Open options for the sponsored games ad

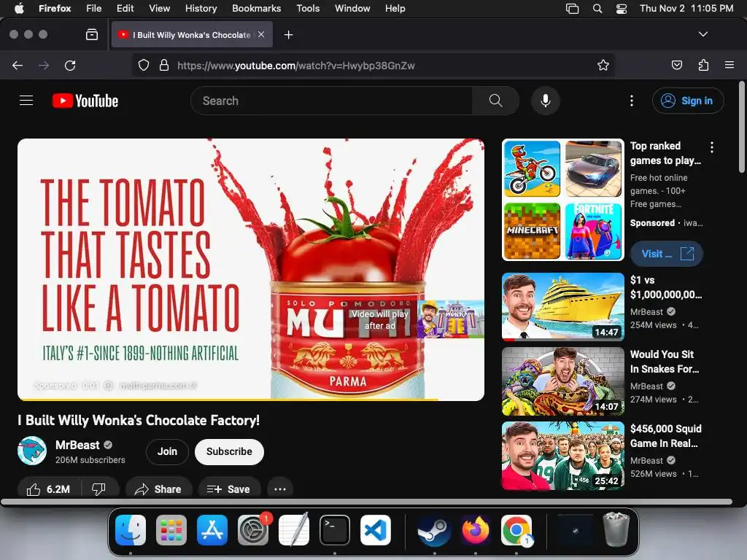712,147
